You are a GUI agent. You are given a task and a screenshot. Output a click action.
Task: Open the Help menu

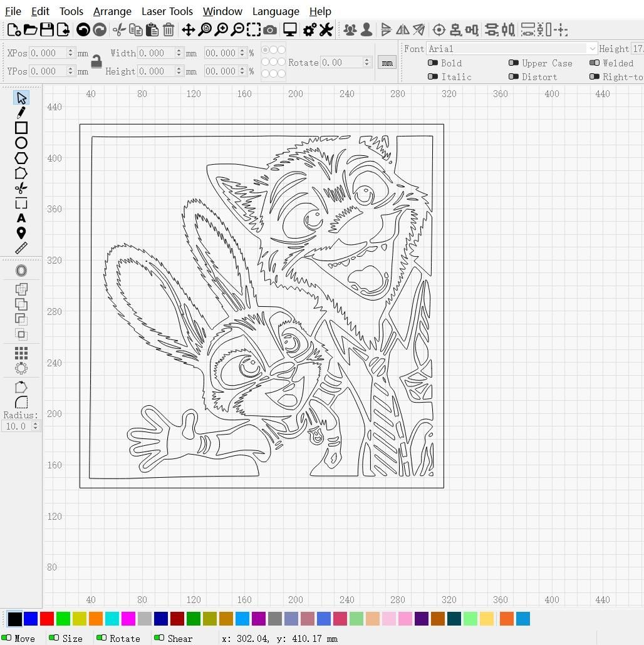pos(320,11)
